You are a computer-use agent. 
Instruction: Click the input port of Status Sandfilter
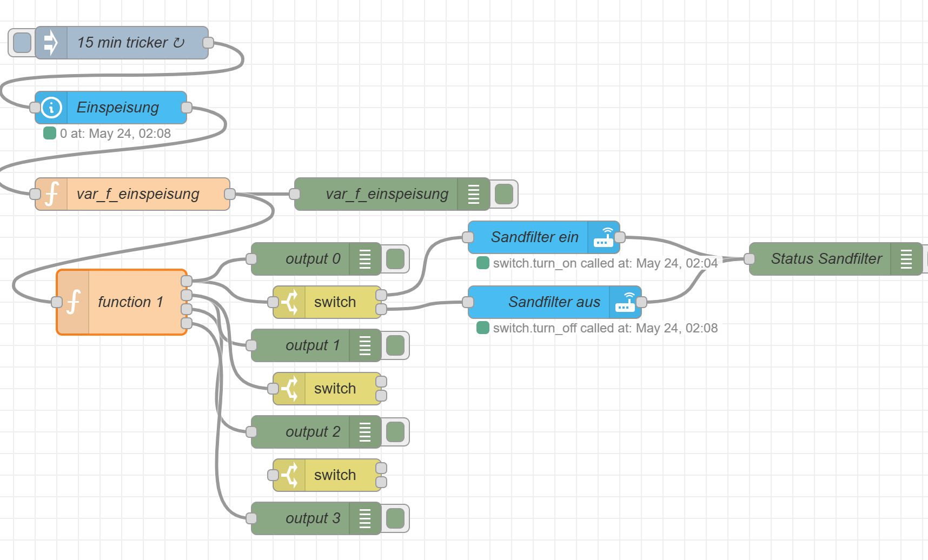(x=750, y=259)
